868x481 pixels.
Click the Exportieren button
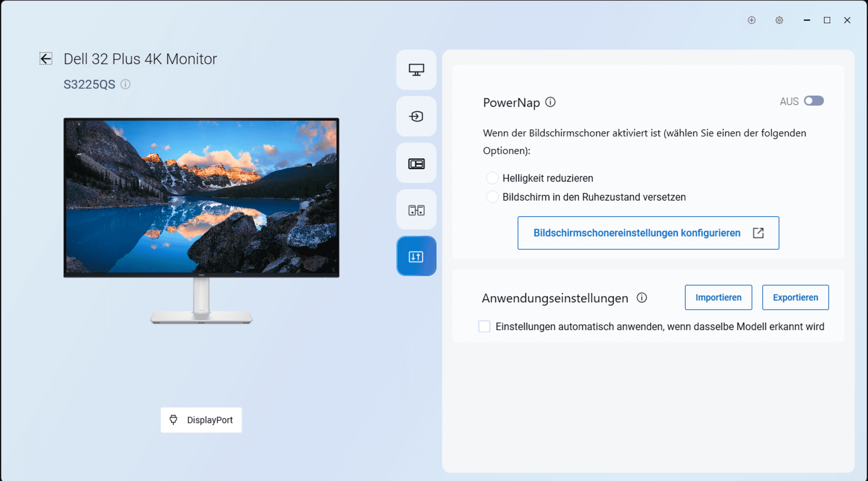795,297
